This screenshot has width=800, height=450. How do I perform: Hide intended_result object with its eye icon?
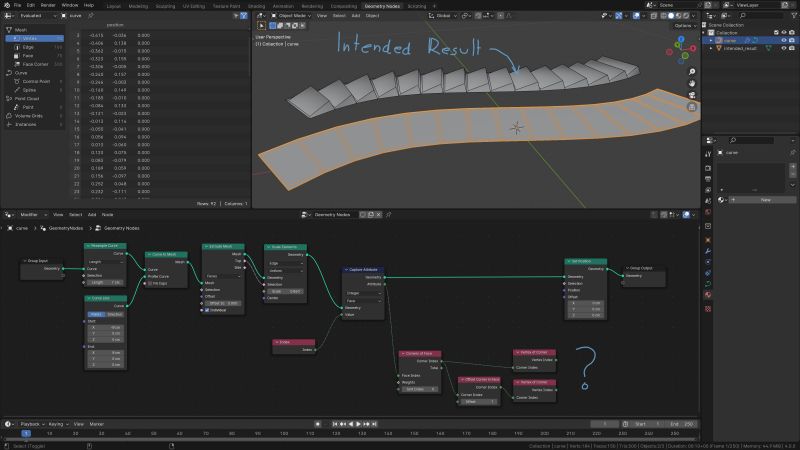tap(784, 48)
